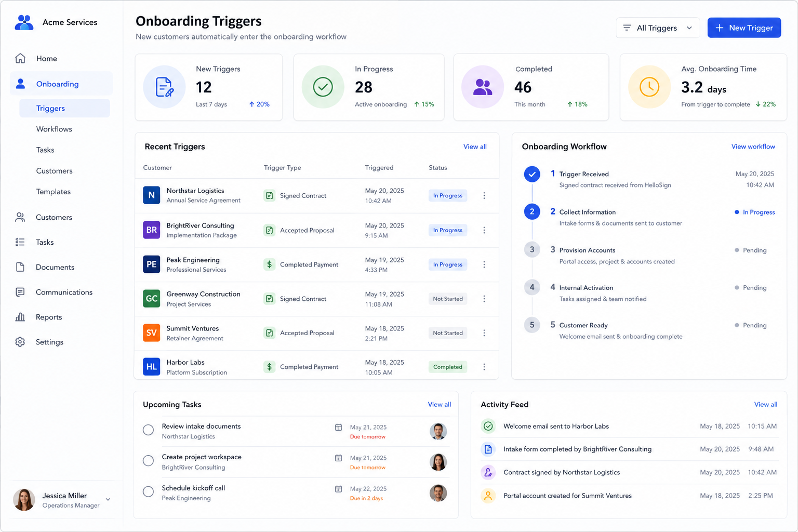798x532 pixels.
Task: Open Home via its house icon
Action: tap(20, 58)
